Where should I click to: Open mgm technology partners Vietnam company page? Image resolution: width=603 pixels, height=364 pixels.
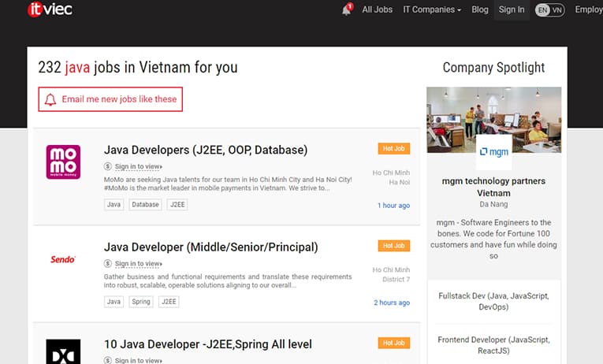(x=493, y=187)
